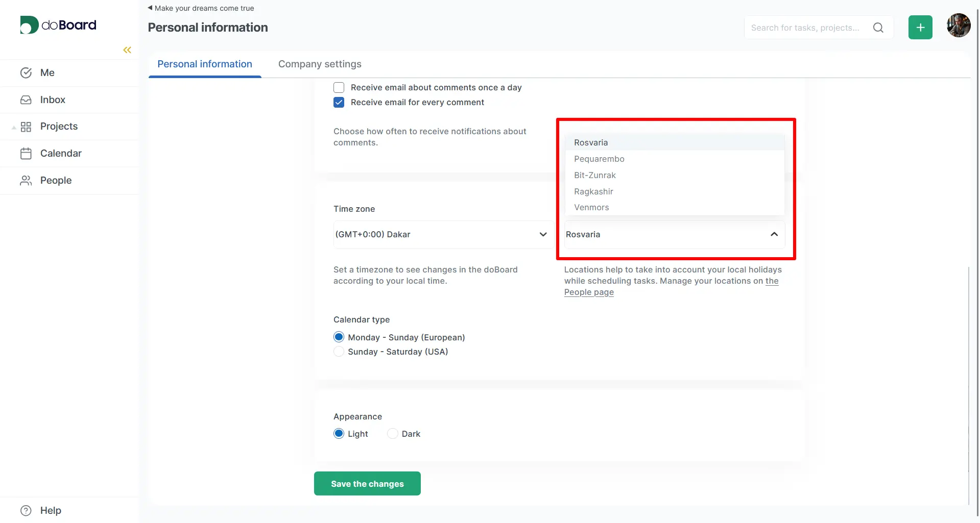Switch appearance to Dark mode

pyautogui.click(x=392, y=433)
